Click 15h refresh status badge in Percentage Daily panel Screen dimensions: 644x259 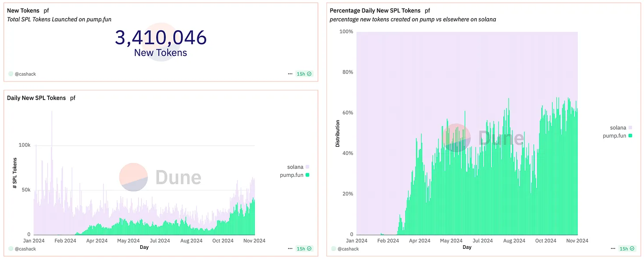pos(627,249)
